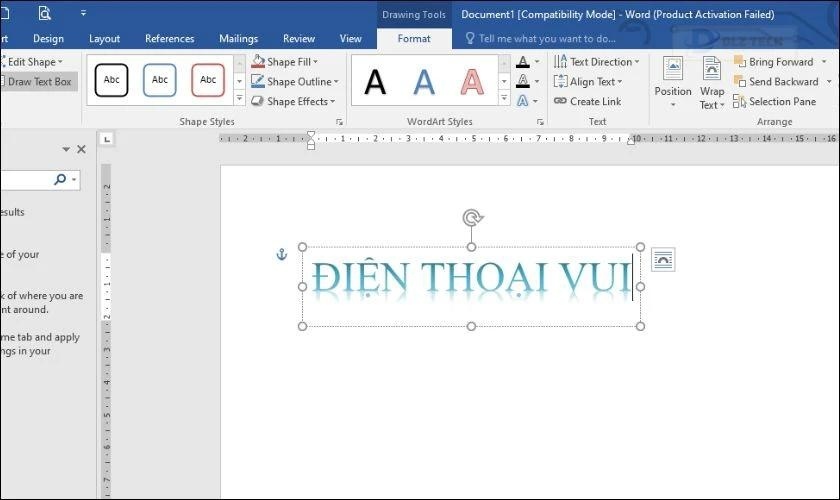Open the navigation pane options dropdown

[66, 149]
